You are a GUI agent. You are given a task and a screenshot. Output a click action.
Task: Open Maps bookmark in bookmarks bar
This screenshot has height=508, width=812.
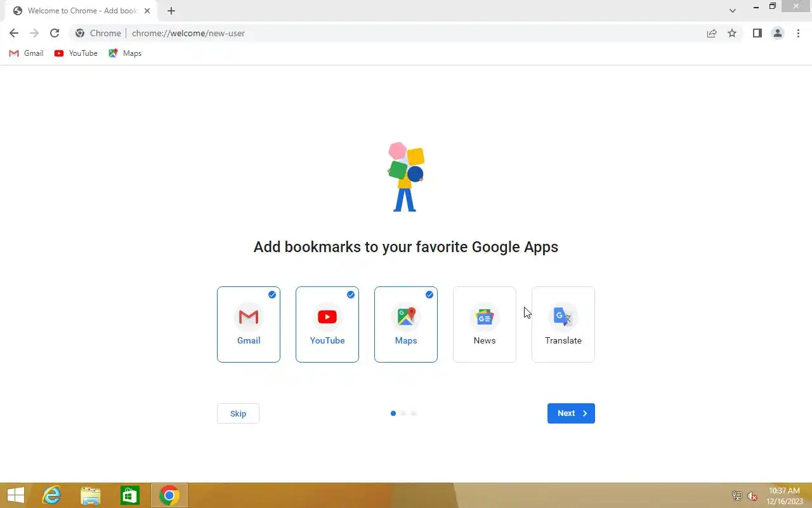pyautogui.click(x=125, y=53)
